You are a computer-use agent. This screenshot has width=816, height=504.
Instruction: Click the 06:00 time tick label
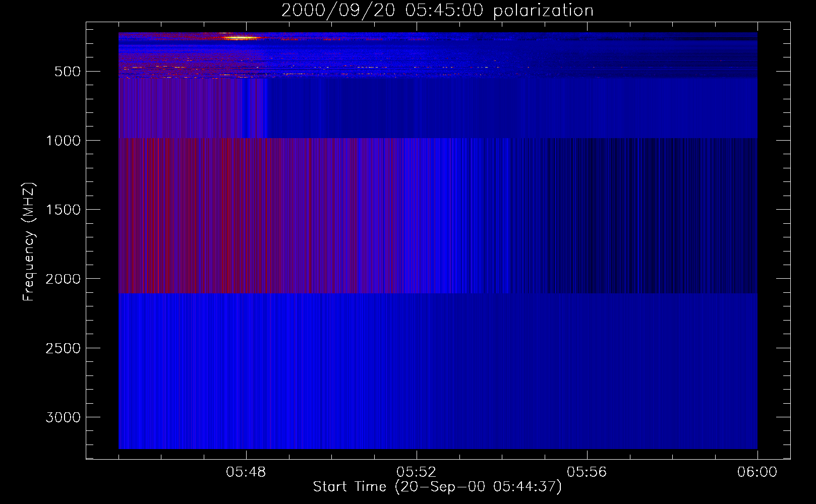pos(757,472)
